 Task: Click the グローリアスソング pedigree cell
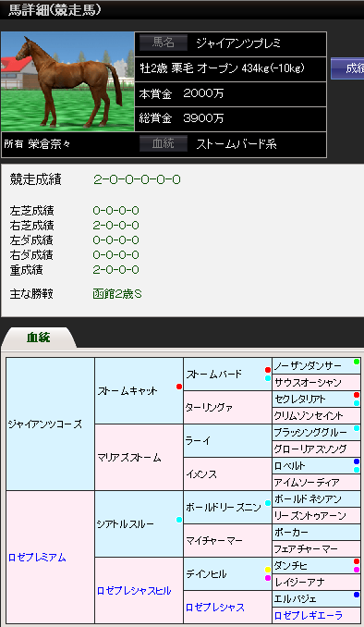click(317, 449)
